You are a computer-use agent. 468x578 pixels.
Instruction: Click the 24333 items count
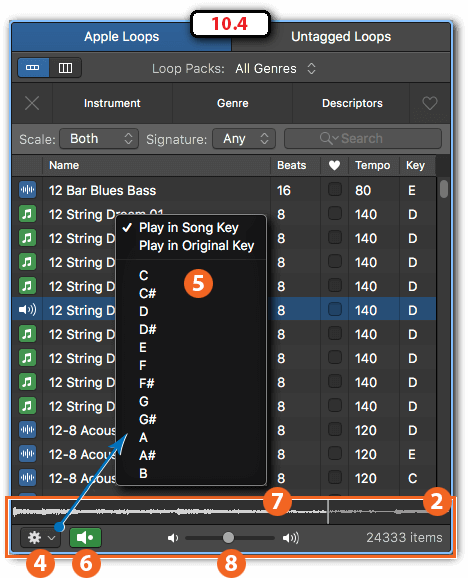click(x=404, y=538)
